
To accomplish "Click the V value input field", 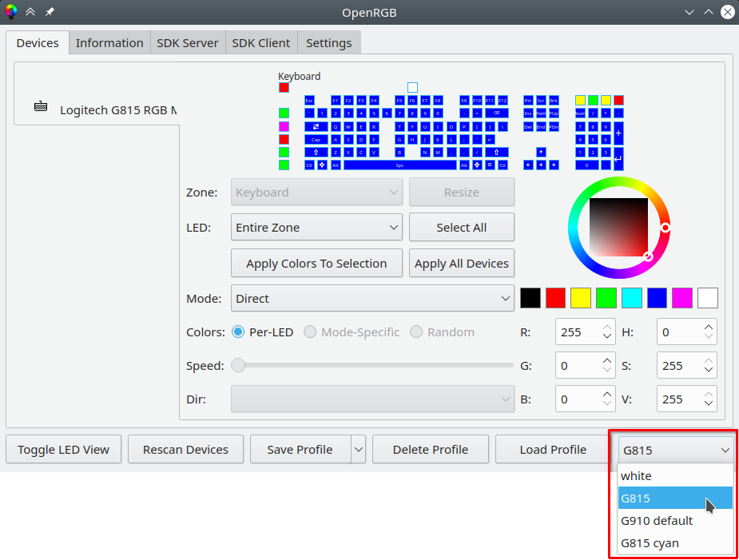I will (x=679, y=399).
